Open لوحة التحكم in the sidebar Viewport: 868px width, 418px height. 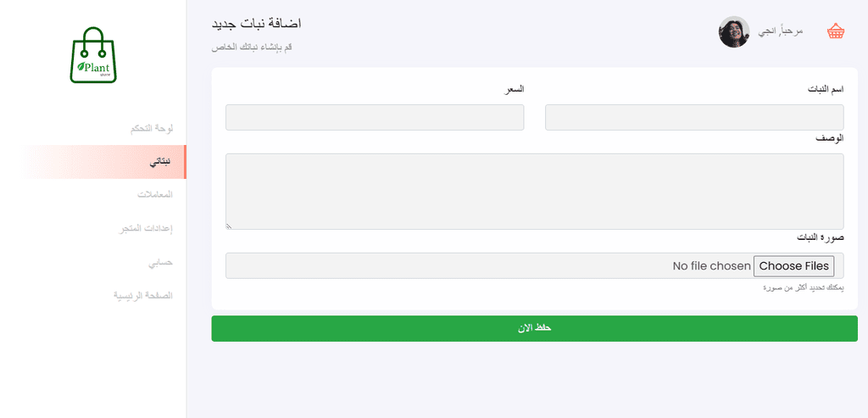tap(152, 128)
